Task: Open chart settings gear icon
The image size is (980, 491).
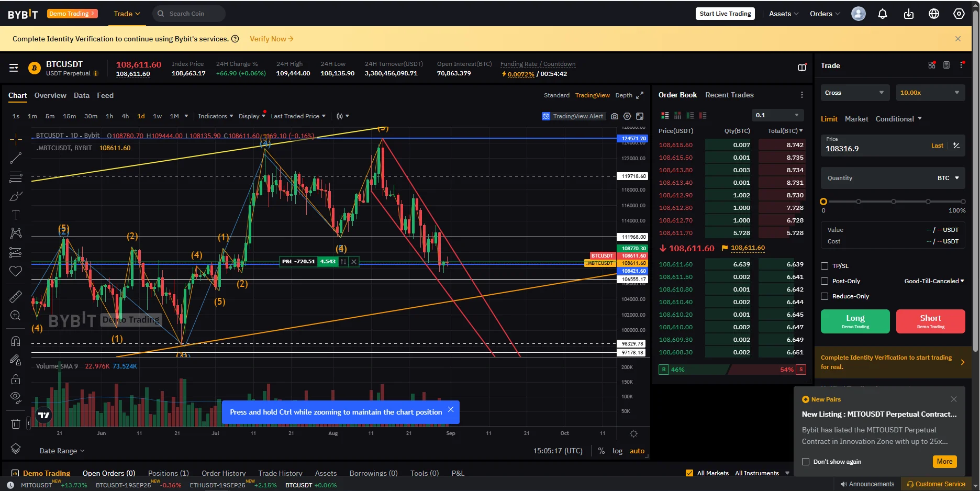Action: click(x=627, y=116)
